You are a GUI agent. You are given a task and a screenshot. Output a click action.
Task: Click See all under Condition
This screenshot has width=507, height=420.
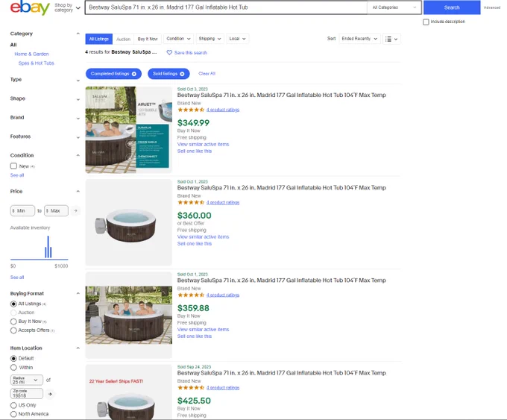17,175
